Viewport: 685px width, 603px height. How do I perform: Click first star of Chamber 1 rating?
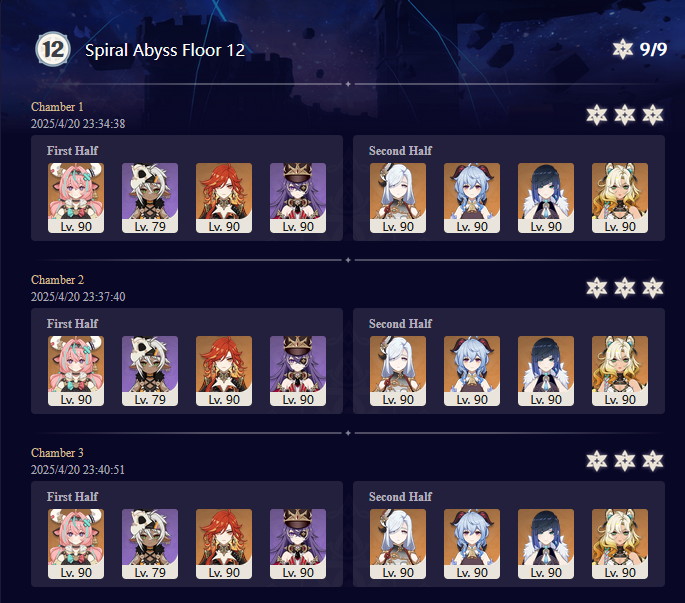597,115
